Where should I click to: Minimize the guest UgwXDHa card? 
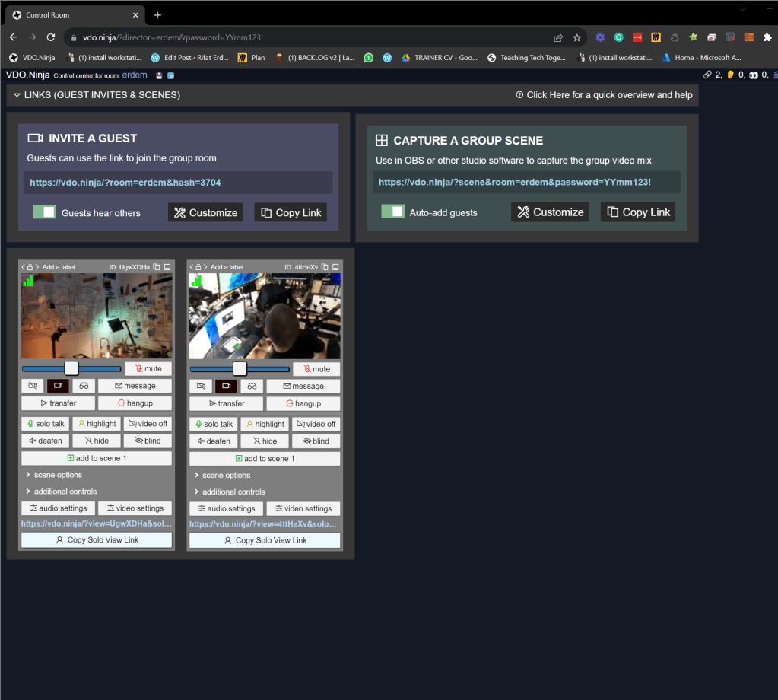point(167,267)
